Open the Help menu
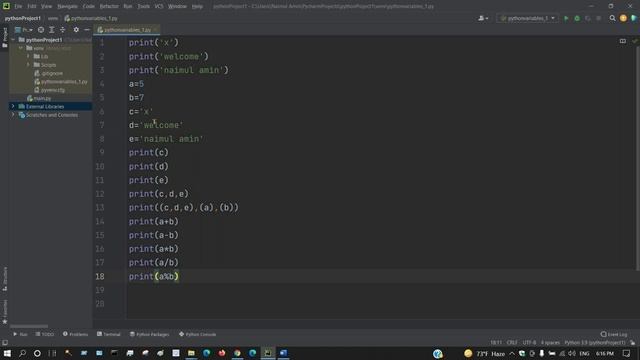Screen dimensions: 640x360 click(x=197, y=6)
